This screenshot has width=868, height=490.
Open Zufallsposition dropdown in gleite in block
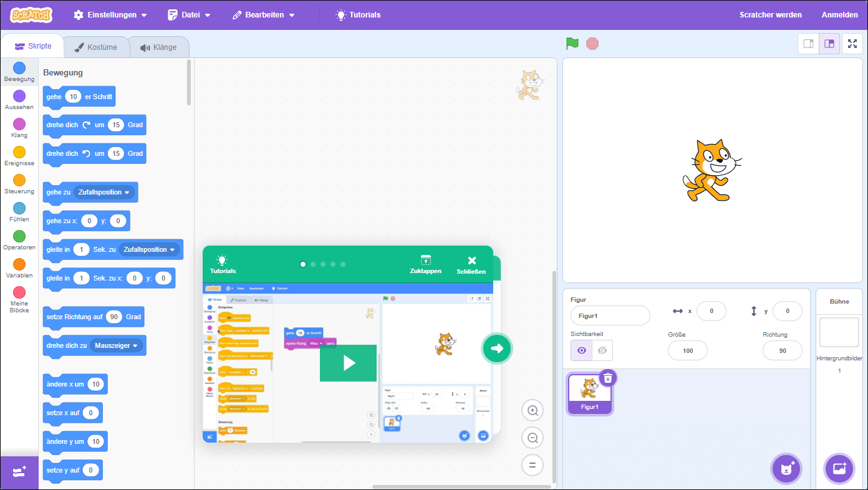click(x=150, y=249)
